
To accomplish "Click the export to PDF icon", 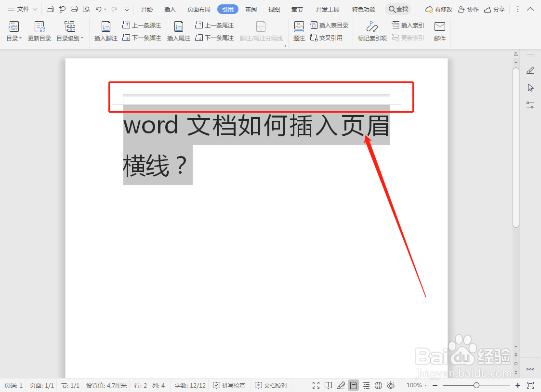I will 62,9.
